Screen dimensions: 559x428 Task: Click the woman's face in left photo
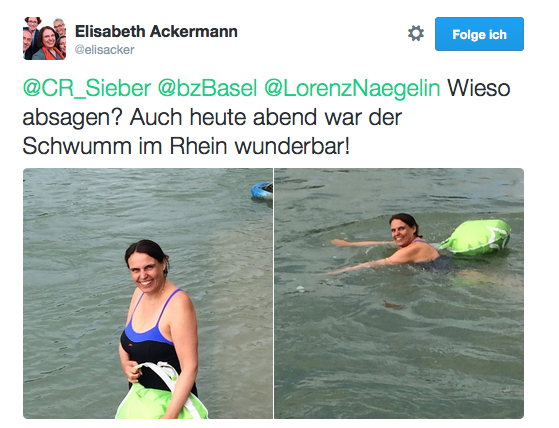point(145,272)
